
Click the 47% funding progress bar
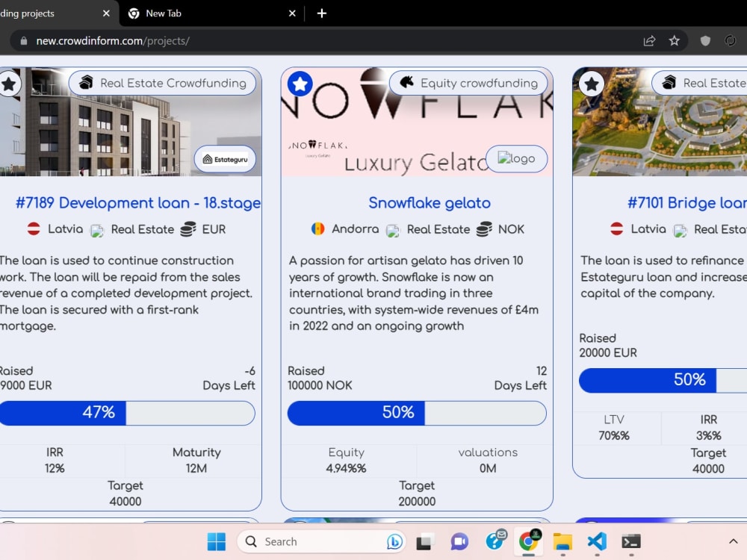click(x=127, y=412)
